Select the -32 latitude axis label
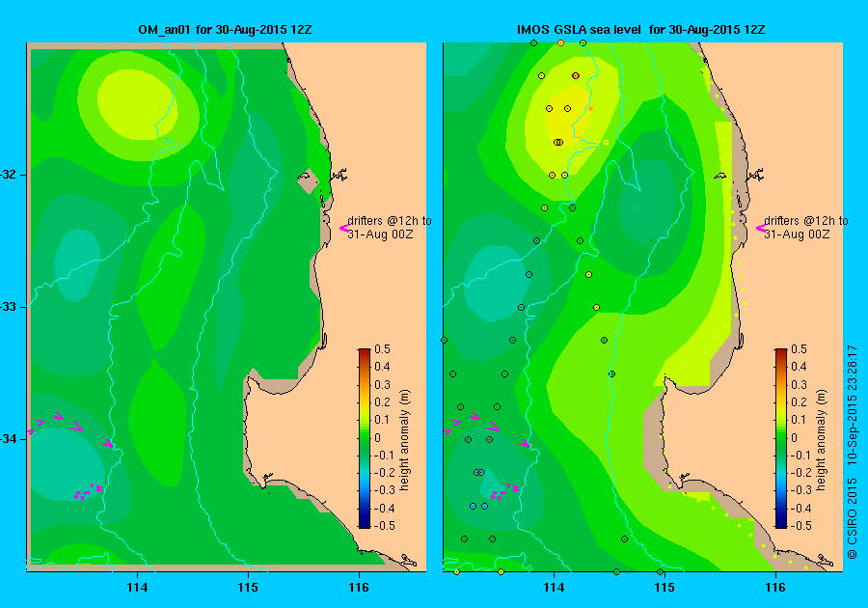 pos(9,175)
